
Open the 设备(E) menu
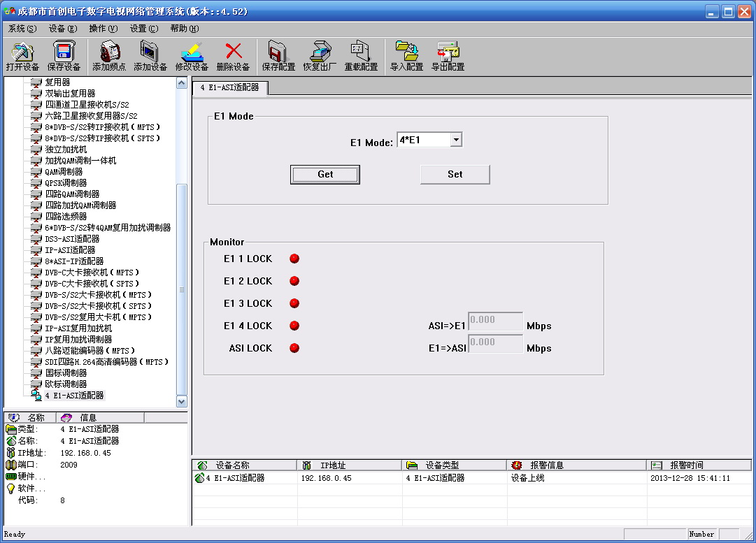[63, 29]
